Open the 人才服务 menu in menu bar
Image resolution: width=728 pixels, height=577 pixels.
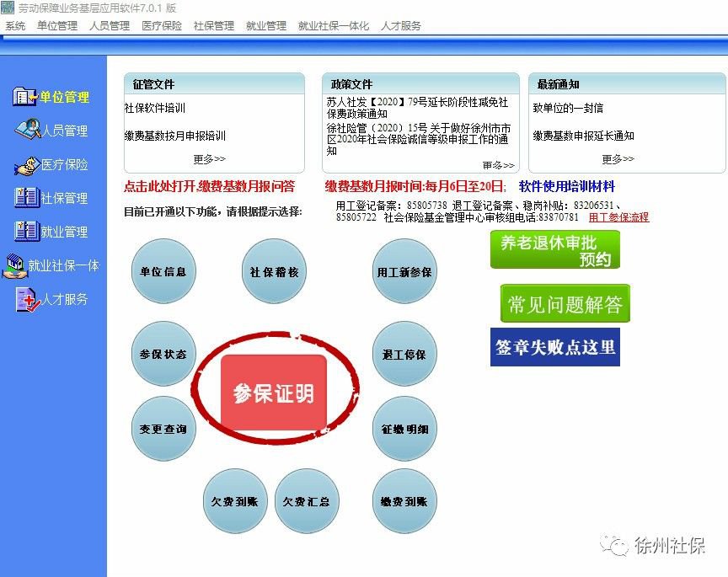(x=401, y=26)
